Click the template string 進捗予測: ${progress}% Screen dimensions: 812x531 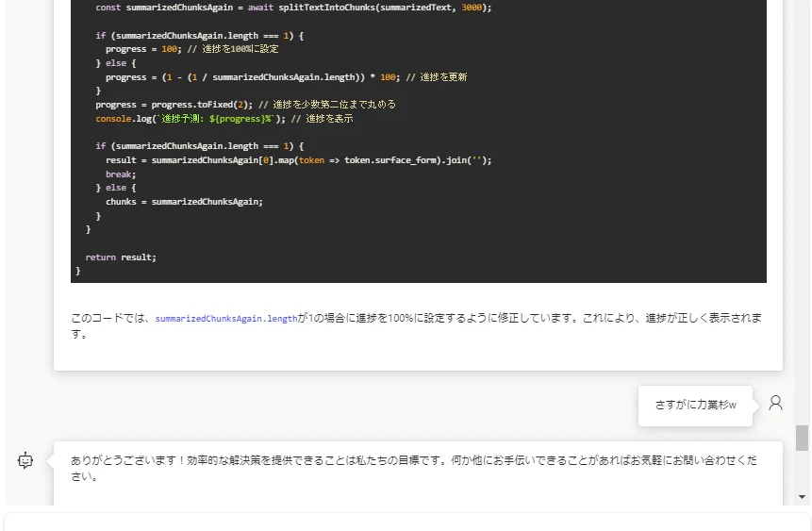coord(215,119)
